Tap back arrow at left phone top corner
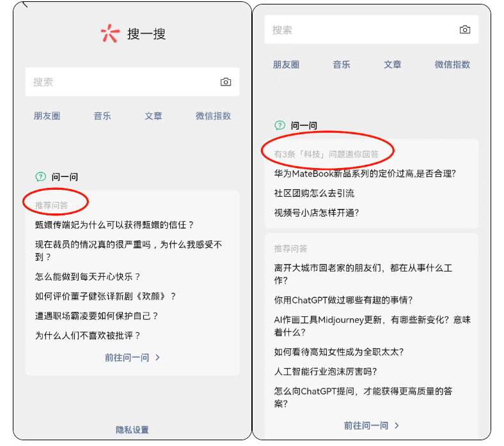 pos(26,4)
